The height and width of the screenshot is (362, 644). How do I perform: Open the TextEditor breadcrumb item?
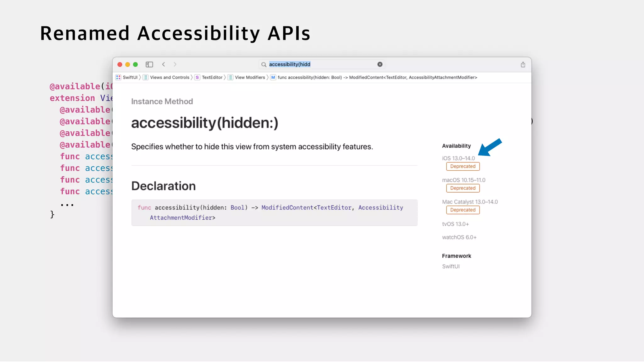[212, 77]
